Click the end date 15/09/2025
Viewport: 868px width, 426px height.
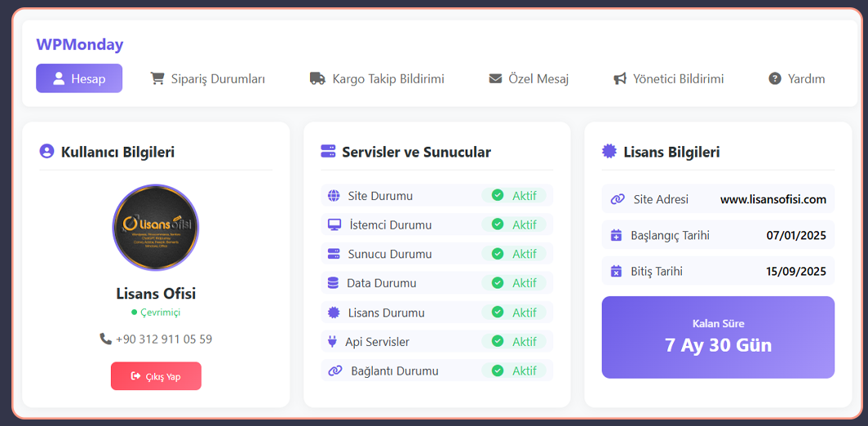tap(796, 272)
